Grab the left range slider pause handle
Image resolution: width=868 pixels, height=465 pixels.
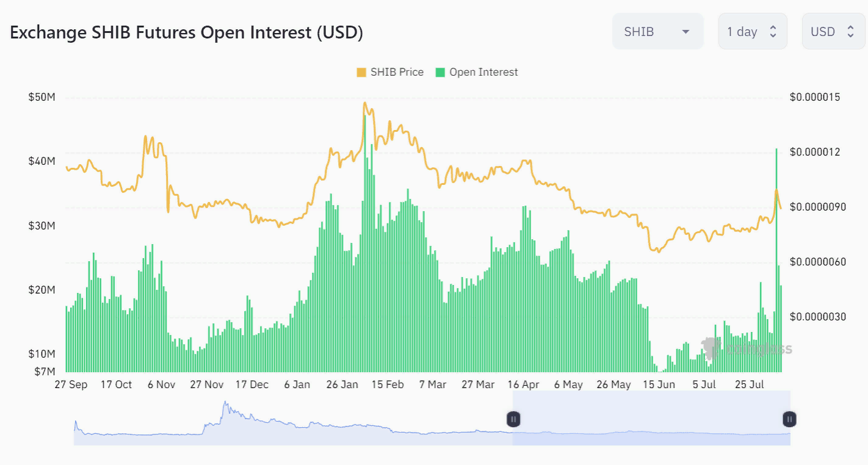tap(513, 419)
